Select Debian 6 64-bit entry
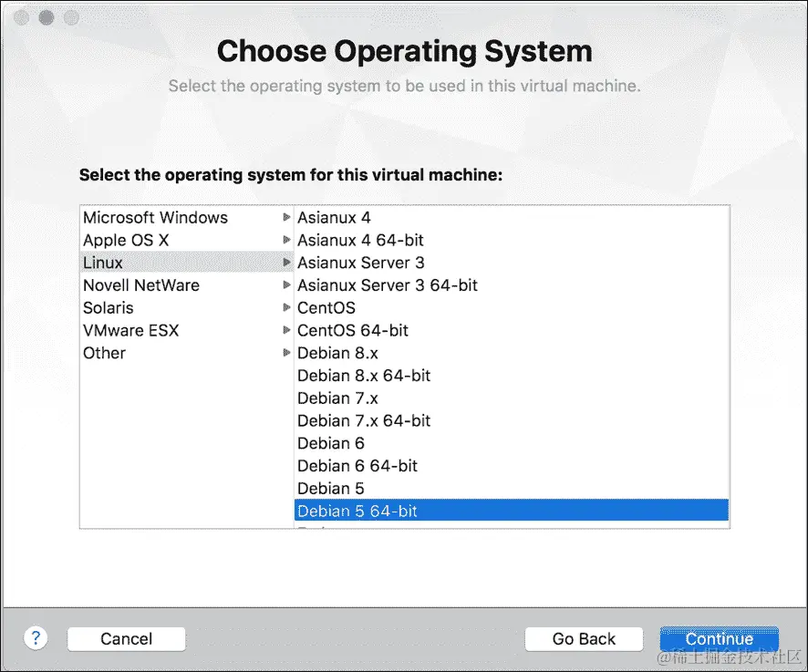Viewport: 808px width, 672px height. pos(512,466)
